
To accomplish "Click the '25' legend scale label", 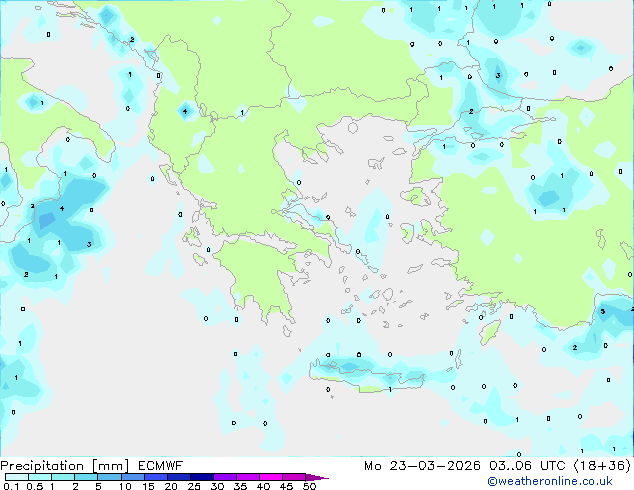I will 194,486.
